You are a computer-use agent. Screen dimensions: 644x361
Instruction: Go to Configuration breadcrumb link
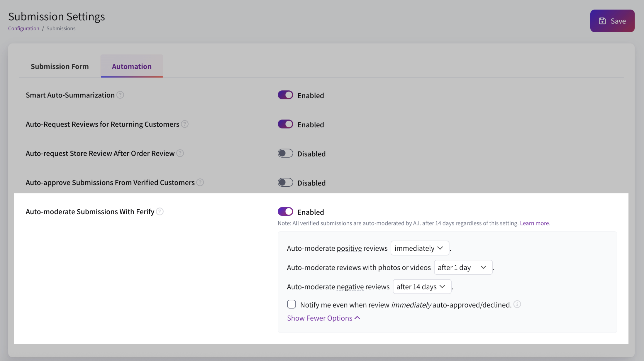click(x=24, y=28)
